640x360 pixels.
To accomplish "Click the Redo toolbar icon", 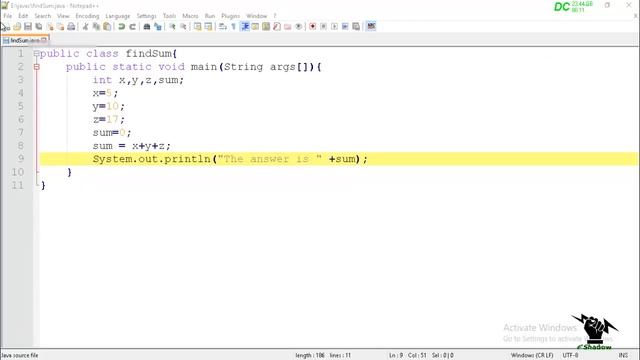I will [132, 27].
